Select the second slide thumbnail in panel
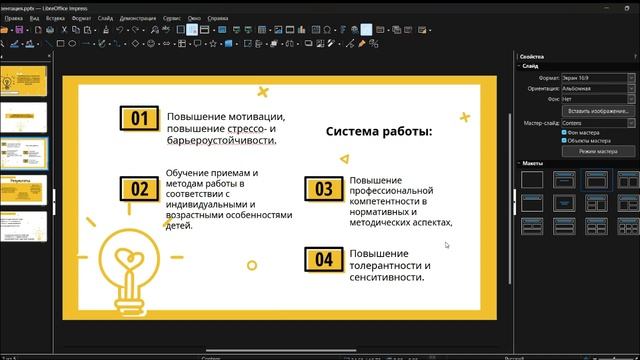The image size is (640, 360). tap(23, 118)
